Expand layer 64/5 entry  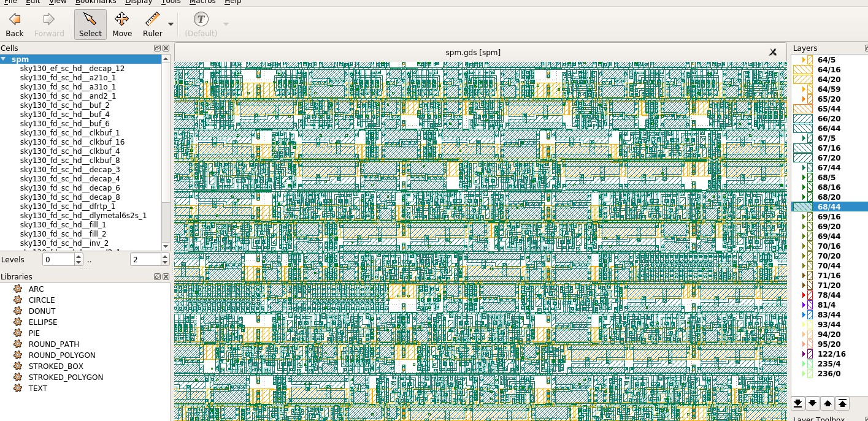(x=804, y=60)
